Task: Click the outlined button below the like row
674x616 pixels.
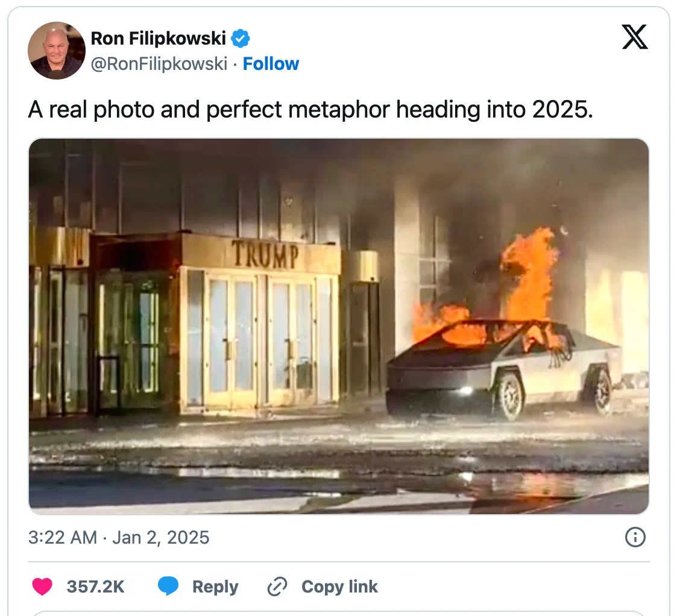Action: point(339,613)
